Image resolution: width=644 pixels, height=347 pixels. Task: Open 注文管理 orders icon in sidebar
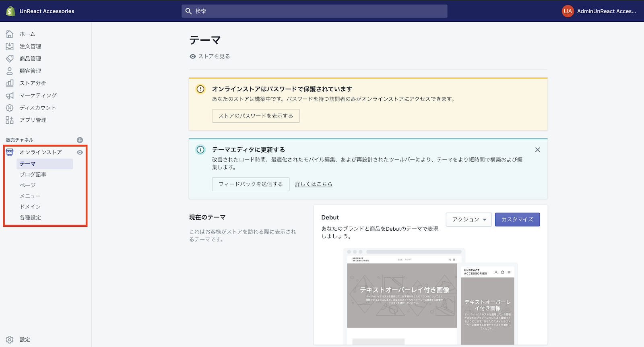[x=10, y=46]
